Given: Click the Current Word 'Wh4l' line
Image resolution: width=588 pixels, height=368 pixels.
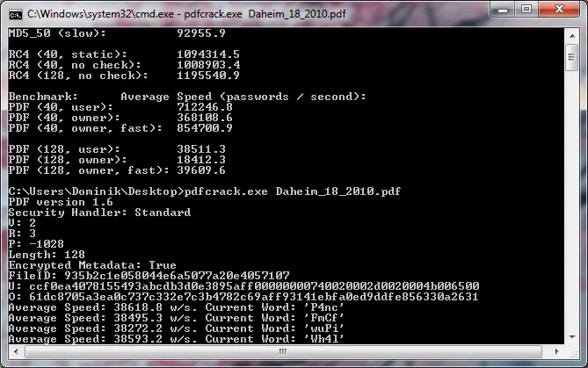Looking at the screenshot, I should (x=176, y=339).
